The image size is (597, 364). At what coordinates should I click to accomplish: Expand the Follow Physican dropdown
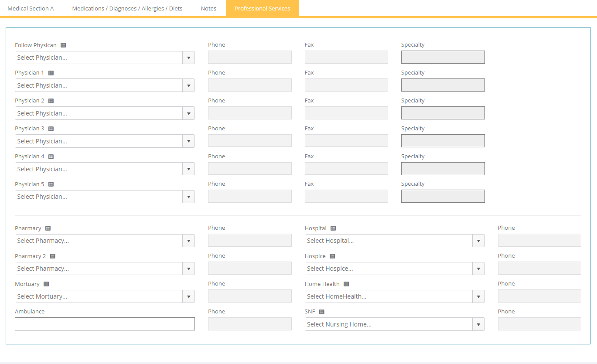tap(188, 58)
